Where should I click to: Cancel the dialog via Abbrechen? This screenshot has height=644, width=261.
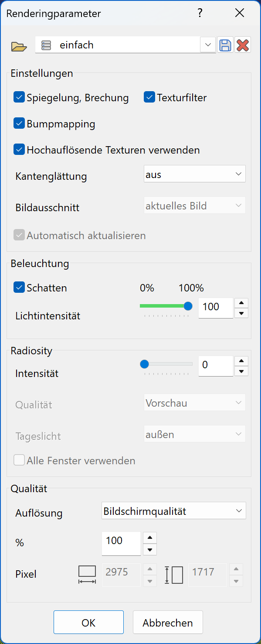[168, 622]
